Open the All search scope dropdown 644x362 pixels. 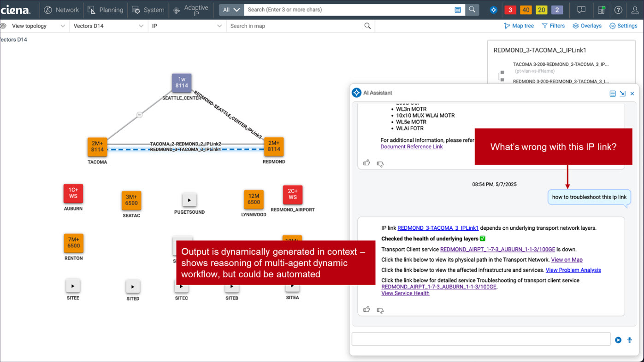point(231,10)
